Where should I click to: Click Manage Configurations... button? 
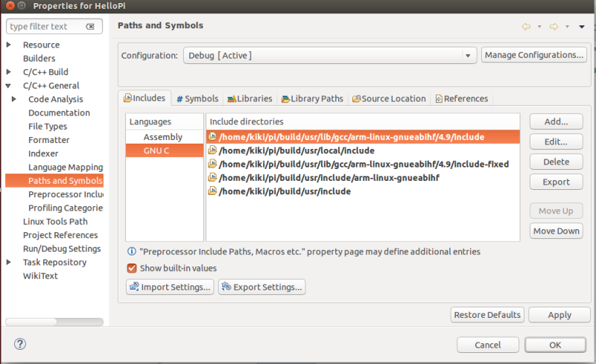[534, 55]
